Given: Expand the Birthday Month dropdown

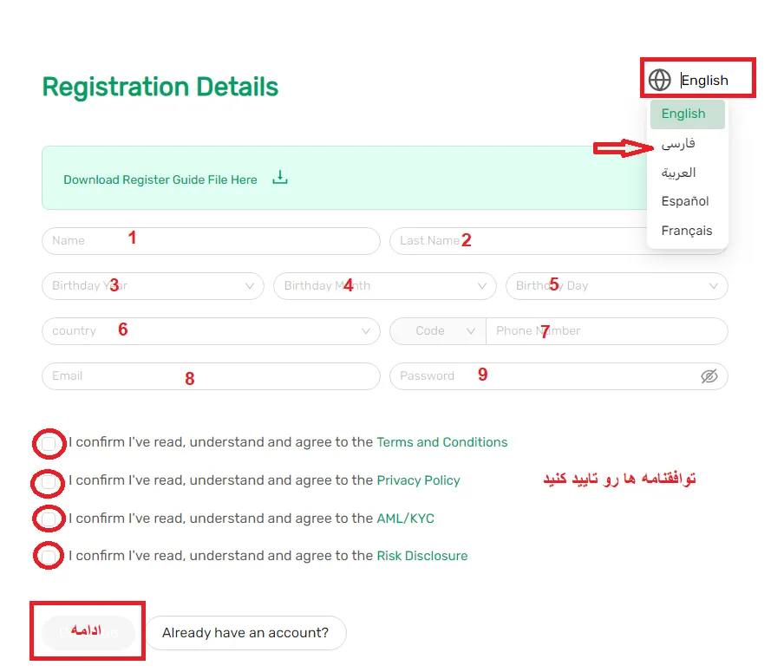Looking at the screenshot, I should pyautogui.click(x=384, y=286).
